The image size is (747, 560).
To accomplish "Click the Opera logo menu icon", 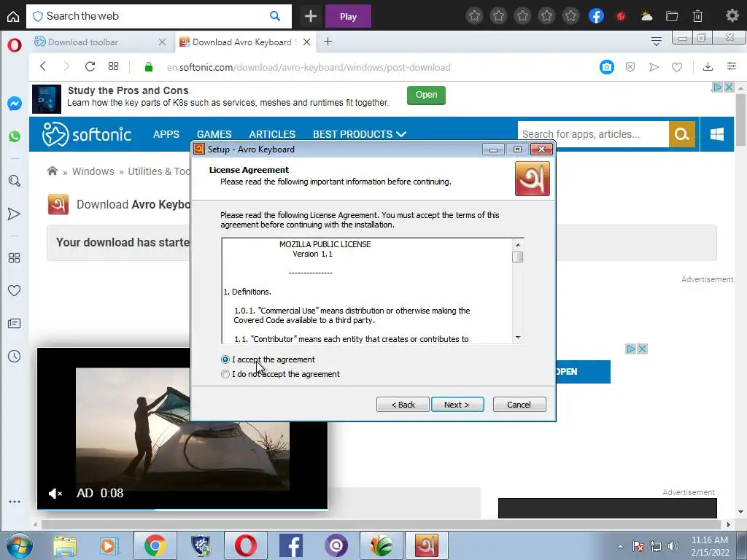I will (15, 45).
